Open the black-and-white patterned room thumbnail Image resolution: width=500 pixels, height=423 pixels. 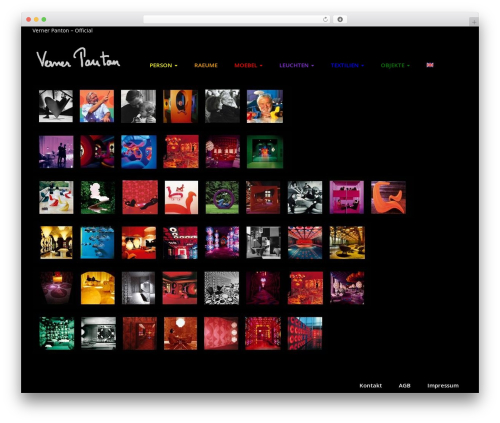(x=222, y=288)
